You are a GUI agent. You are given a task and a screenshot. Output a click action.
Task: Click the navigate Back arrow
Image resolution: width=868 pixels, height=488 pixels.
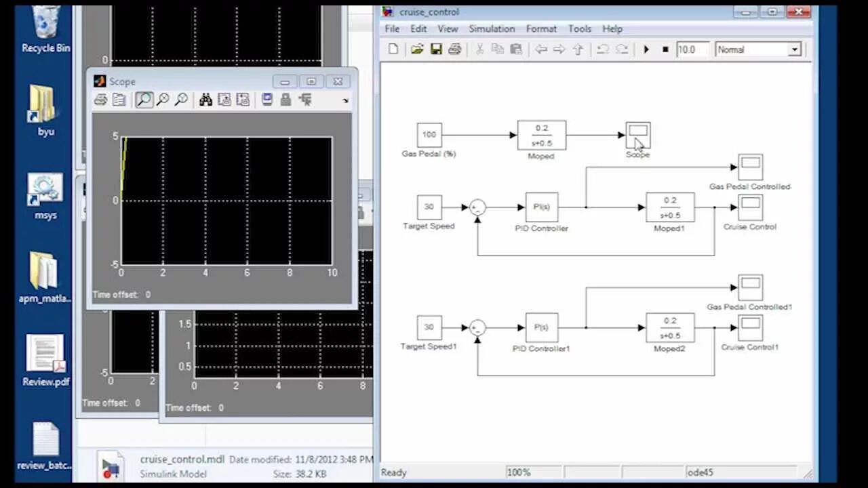(x=540, y=49)
